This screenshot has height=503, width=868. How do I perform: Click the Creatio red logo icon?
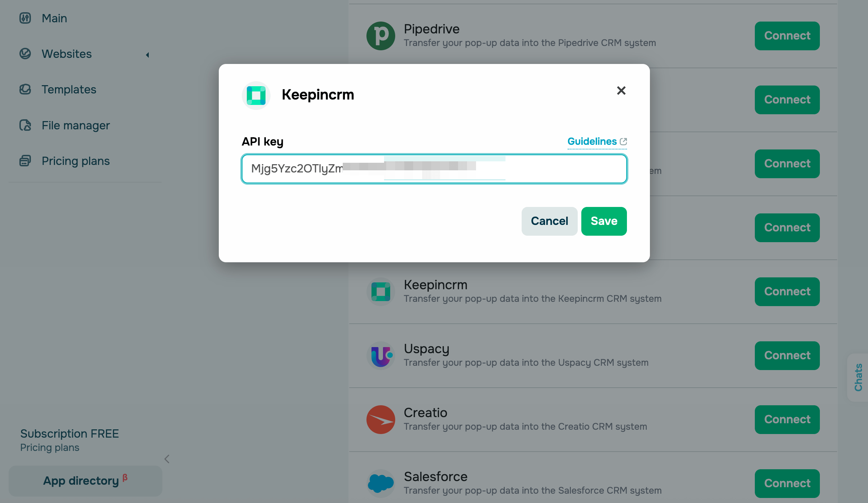click(380, 420)
